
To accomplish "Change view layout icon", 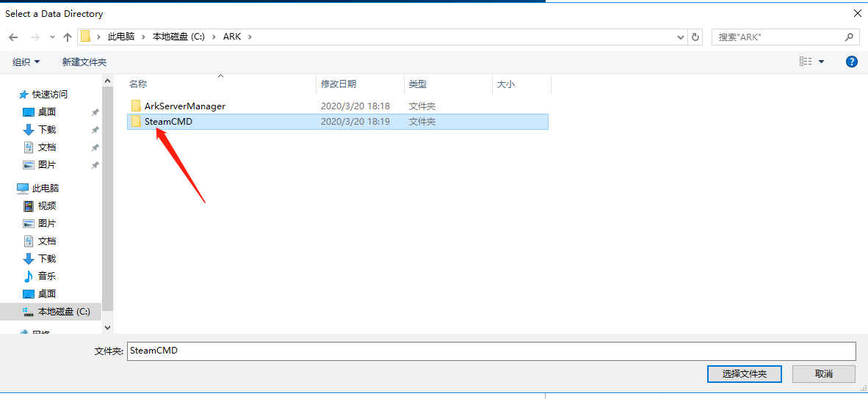I will [x=806, y=62].
